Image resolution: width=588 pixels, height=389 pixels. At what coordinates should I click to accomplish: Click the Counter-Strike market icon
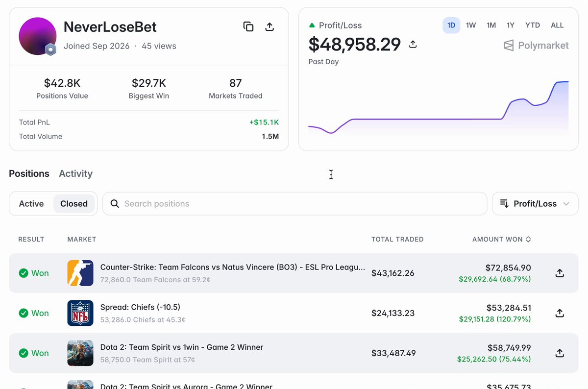[80, 273]
